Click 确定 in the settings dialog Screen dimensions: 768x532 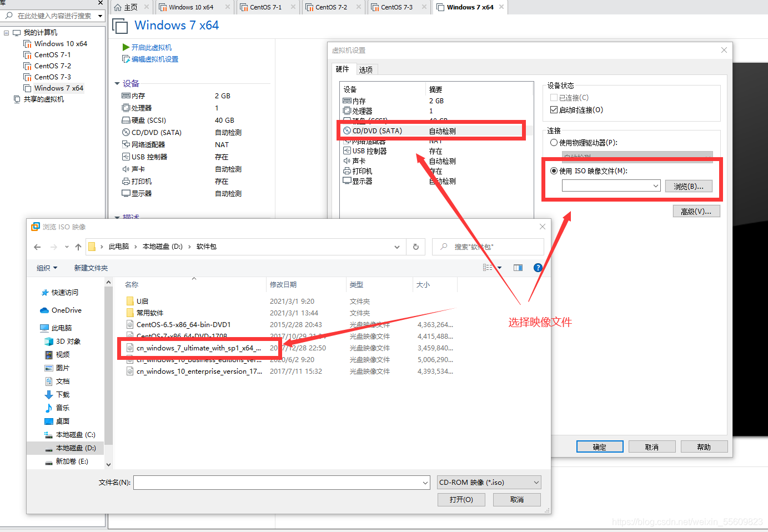click(x=600, y=447)
